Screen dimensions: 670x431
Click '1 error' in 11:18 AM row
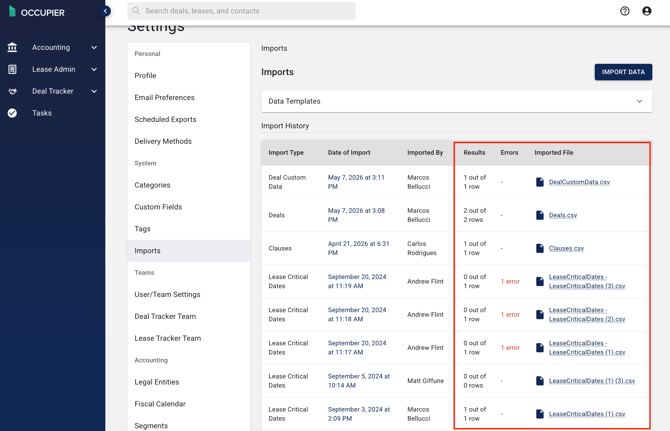pos(510,314)
